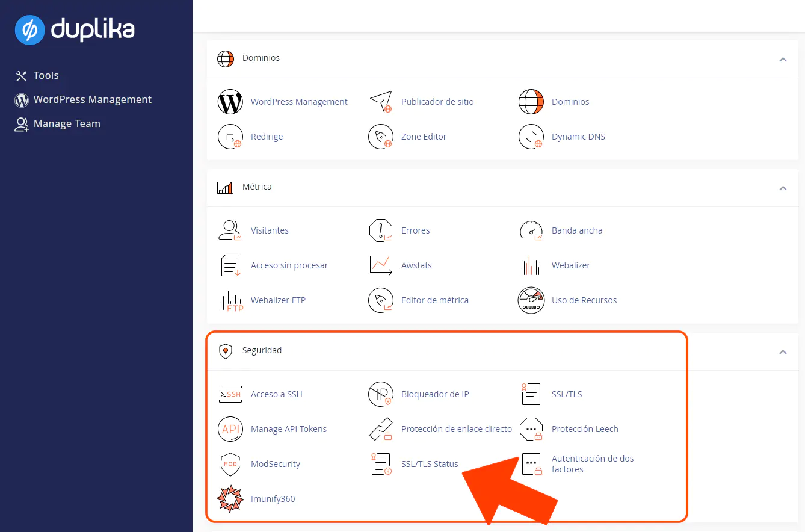Click the Webalizer FTP icon

[x=230, y=300]
